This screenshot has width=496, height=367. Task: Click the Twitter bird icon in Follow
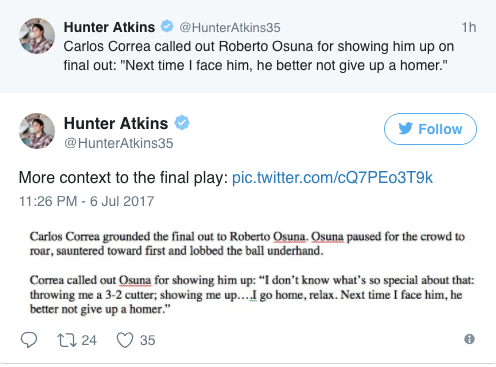click(x=405, y=129)
